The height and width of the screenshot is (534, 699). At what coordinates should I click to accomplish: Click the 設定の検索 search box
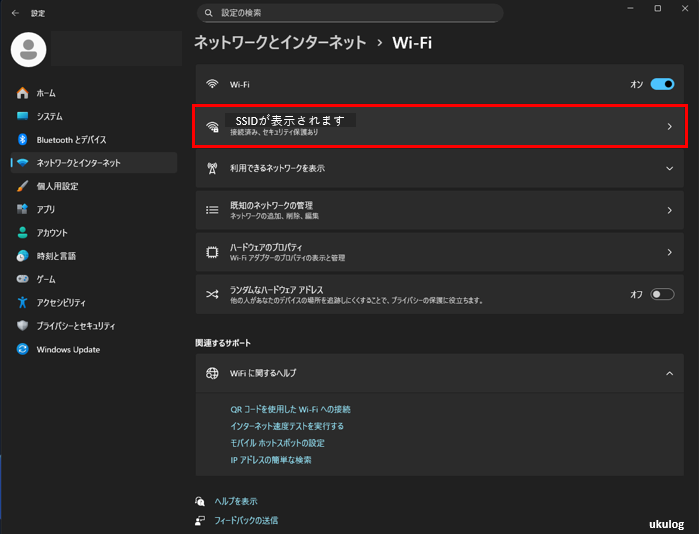click(350, 13)
